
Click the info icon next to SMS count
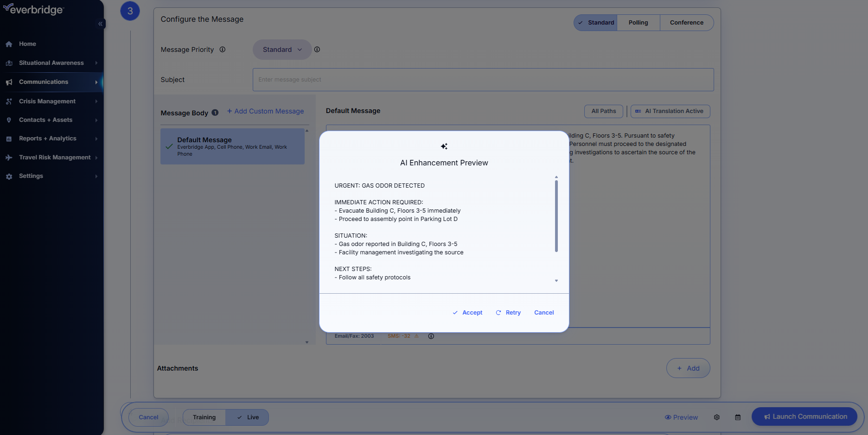[431, 336]
